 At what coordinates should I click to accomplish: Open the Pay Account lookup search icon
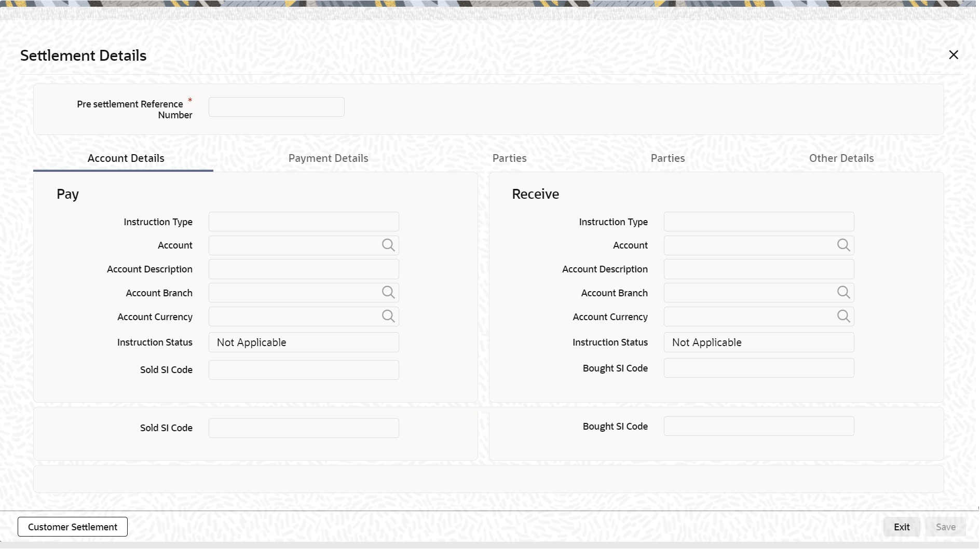pyautogui.click(x=388, y=245)
